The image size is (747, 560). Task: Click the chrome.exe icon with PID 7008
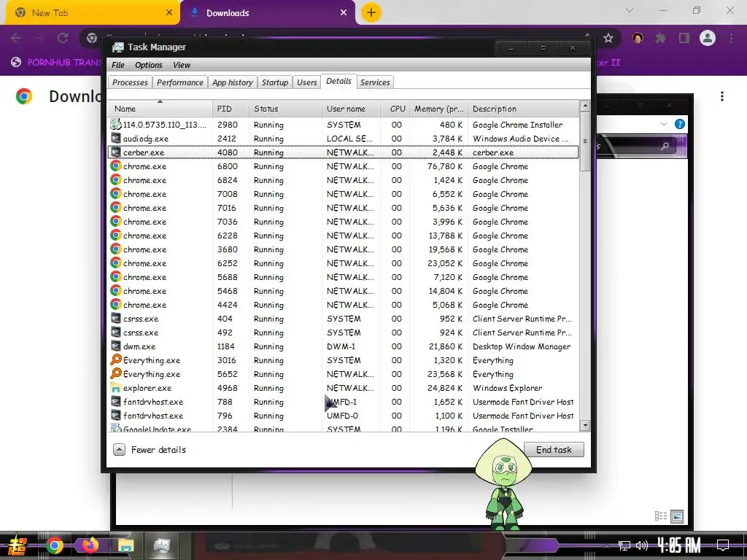pos(116,193)
